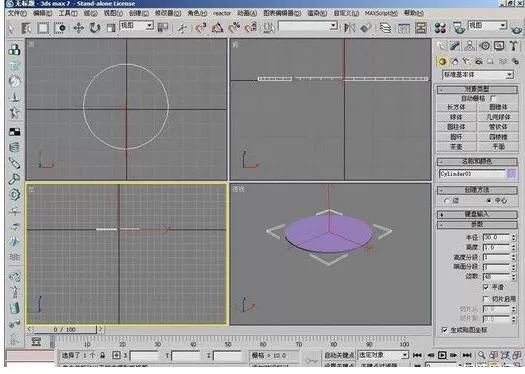Enable the 自动栅格 AutoGrid checkbox

[x=493, y=98]
